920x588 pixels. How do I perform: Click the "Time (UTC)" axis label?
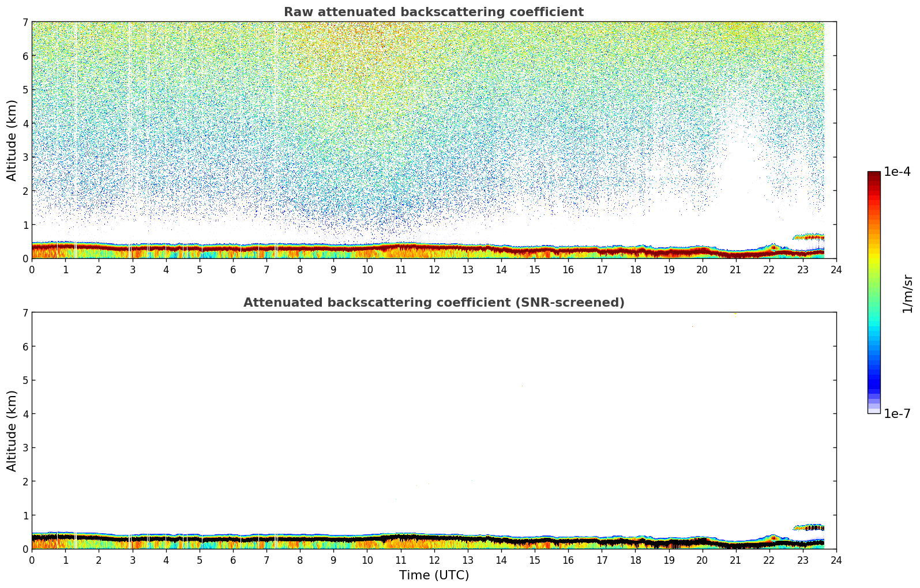(434, 575)
